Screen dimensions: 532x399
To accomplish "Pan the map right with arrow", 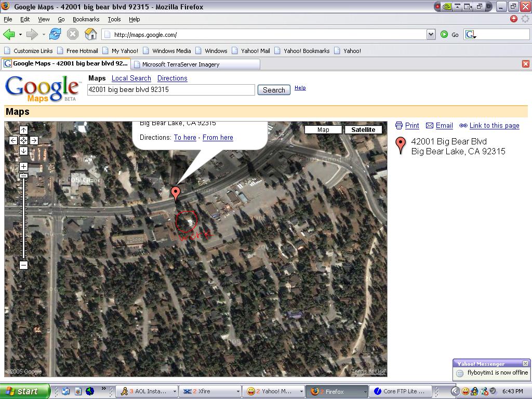I will (34, 140).
